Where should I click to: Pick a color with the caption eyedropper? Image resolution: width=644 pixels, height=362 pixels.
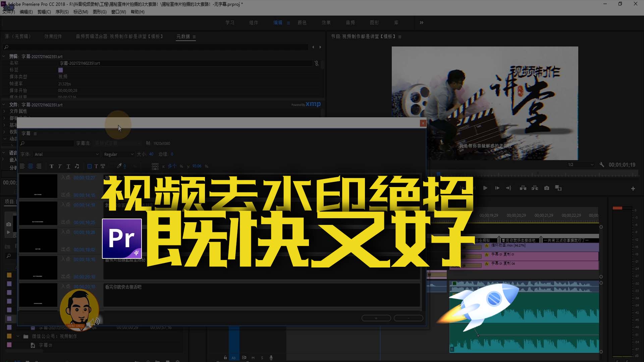pos(119,166)
